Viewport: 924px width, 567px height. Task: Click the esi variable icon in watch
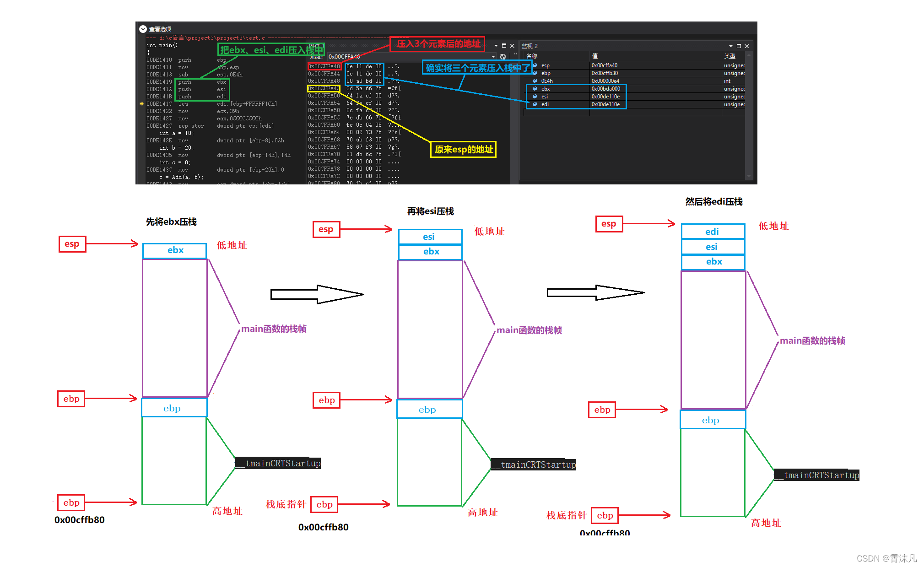click(535, 97)
